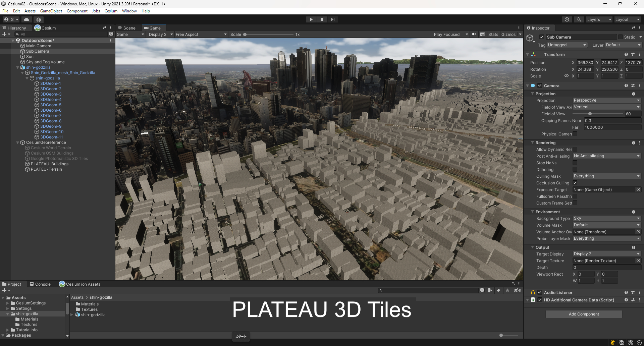Uncheck Occlusion Culling

coord(575,183)
